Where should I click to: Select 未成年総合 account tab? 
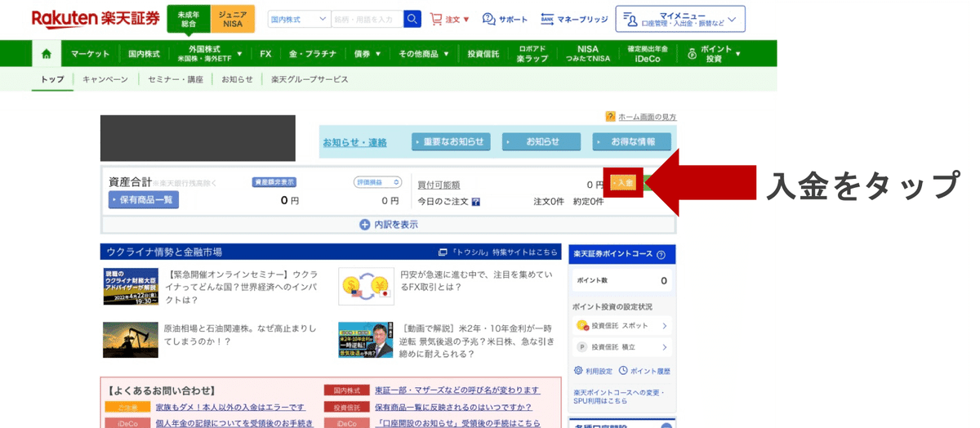[x=189, y=19]
